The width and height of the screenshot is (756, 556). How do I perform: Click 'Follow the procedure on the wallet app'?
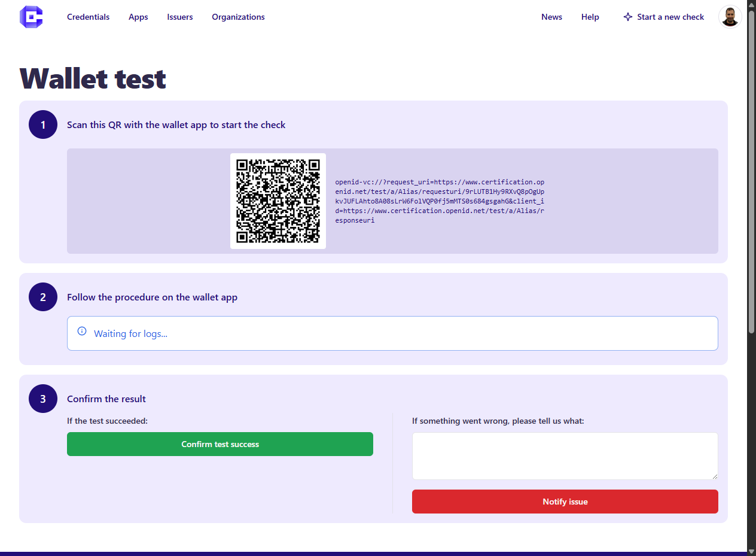tap(152, 297)
